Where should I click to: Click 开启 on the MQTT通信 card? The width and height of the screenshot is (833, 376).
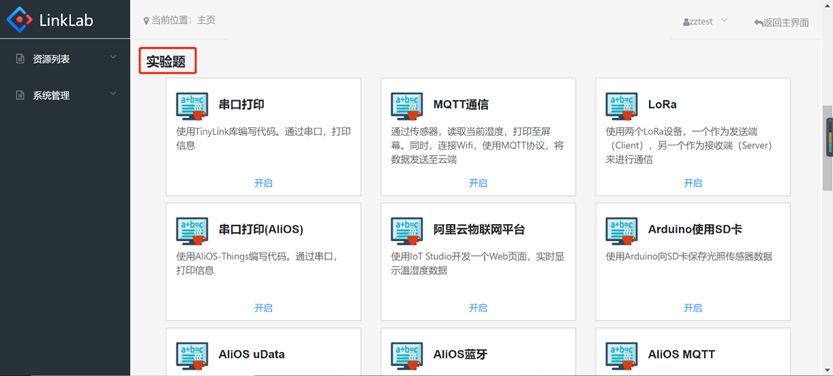pyautogui.click(x=478, y=183)
